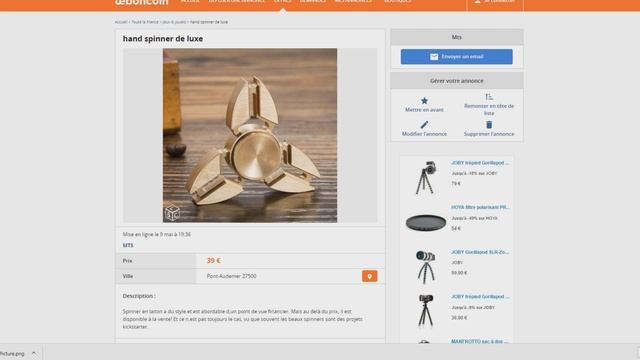
Task: Click the Gérer votre annonce header
Action: pyautogui.click(x=457, y=81)
